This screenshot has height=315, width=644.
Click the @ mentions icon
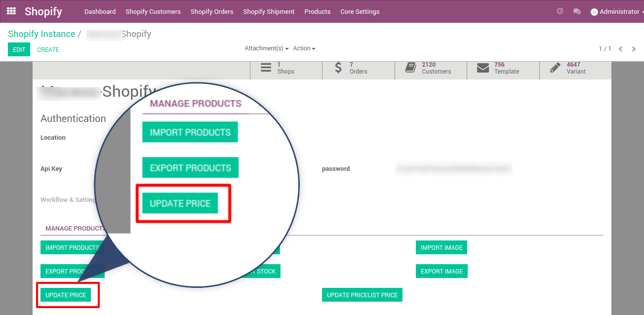tap(560, 11)
